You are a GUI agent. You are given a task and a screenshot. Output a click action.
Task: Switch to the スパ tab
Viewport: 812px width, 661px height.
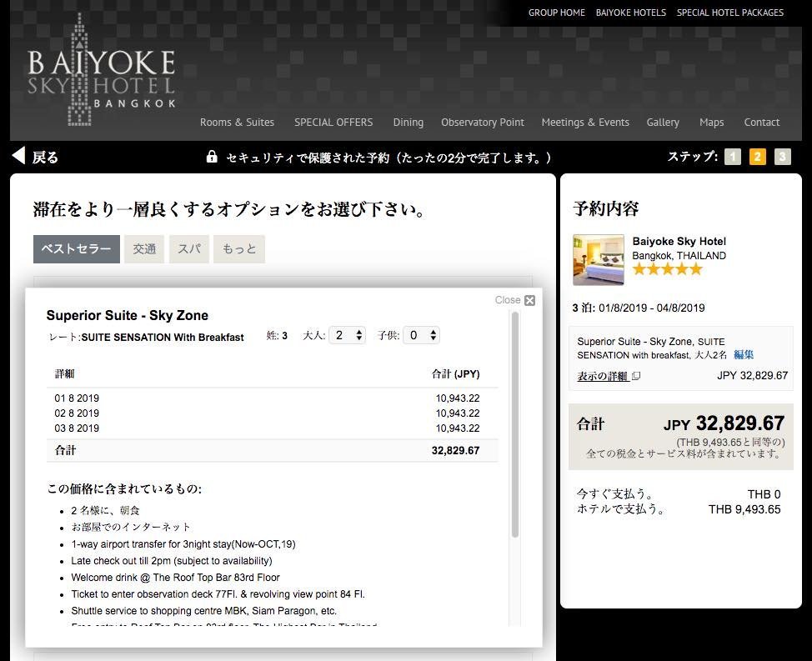click(x=189, y=249)
